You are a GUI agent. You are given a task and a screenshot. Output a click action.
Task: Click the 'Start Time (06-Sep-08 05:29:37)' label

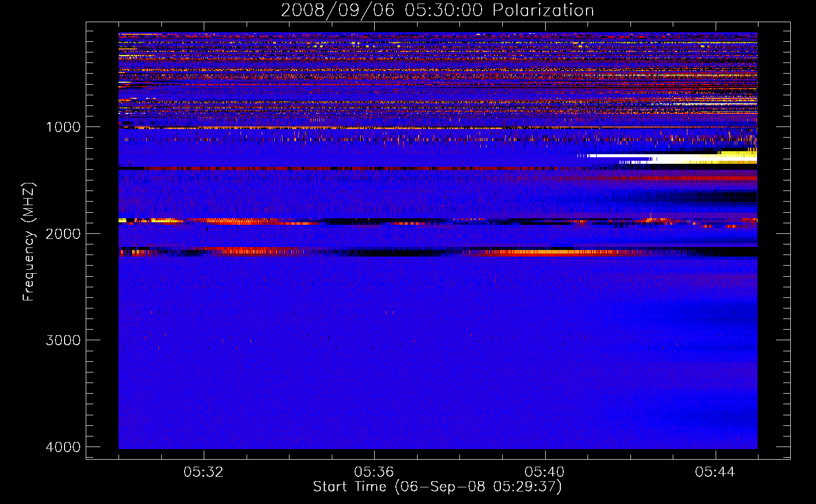tap(437, 487)
